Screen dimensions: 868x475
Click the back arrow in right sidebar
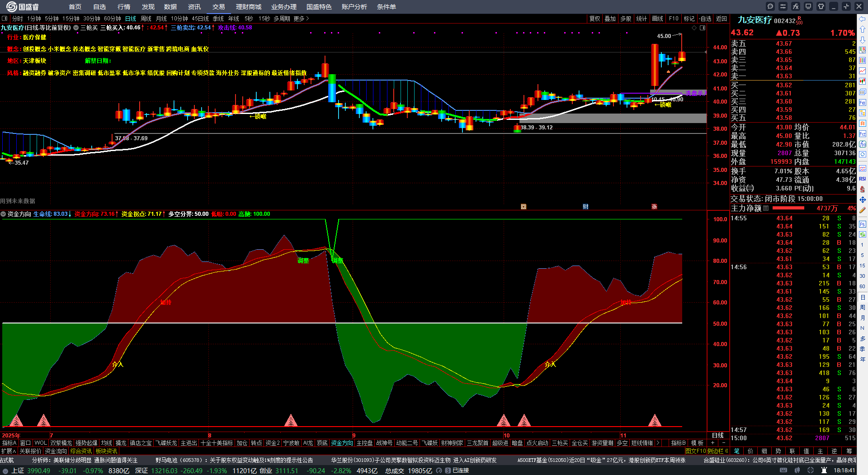tap(863, 19)
